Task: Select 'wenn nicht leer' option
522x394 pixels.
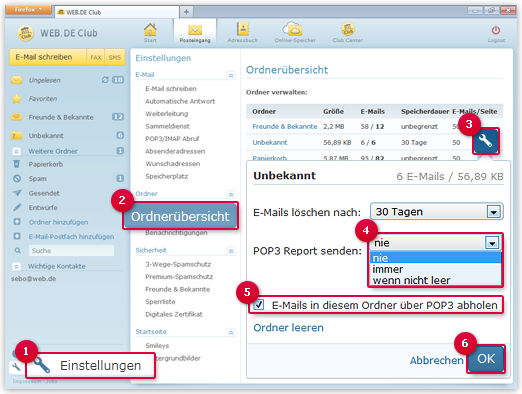Action: coord(436,280)
